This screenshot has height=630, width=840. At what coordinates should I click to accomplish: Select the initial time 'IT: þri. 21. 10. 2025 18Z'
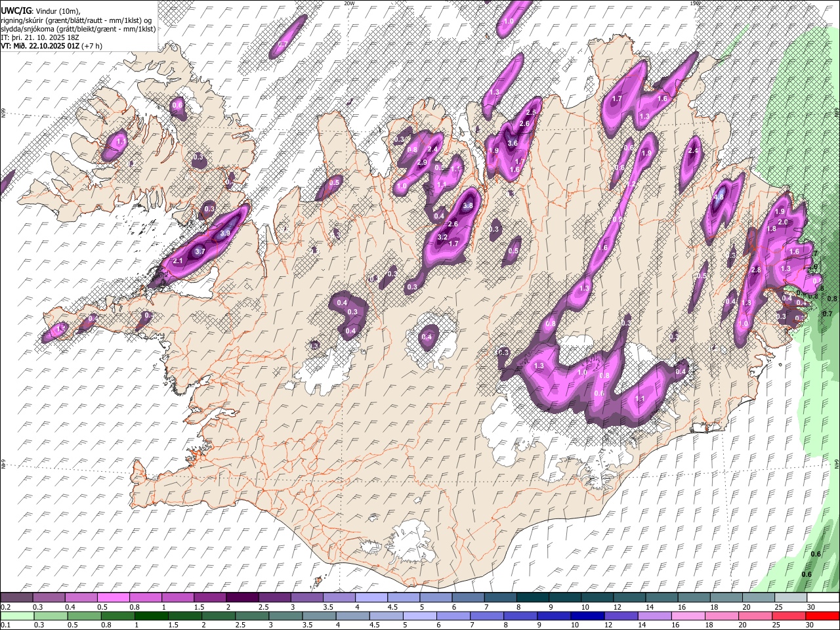tap(39, 37)
